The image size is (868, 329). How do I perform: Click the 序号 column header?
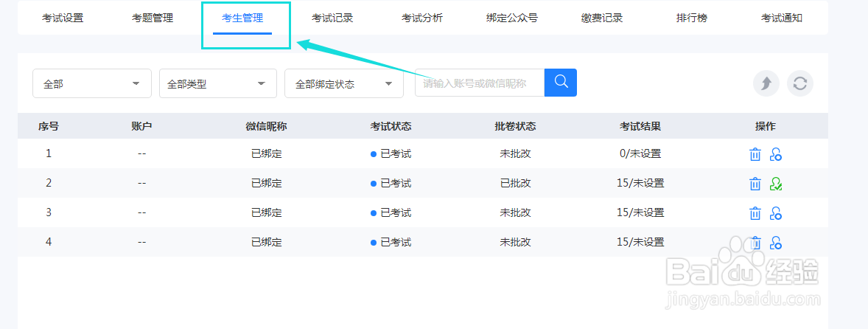pyautogui.click(x=49, y=126)
